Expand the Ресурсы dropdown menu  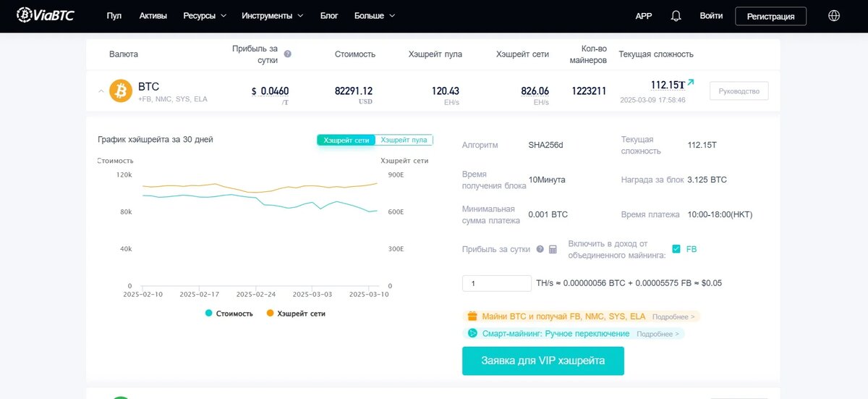(x=205, y=16)
